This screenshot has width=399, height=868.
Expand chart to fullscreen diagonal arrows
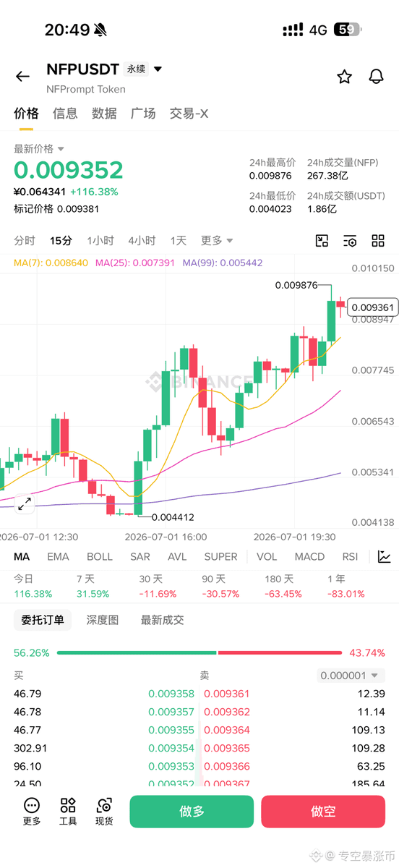[x=25, y=504]
